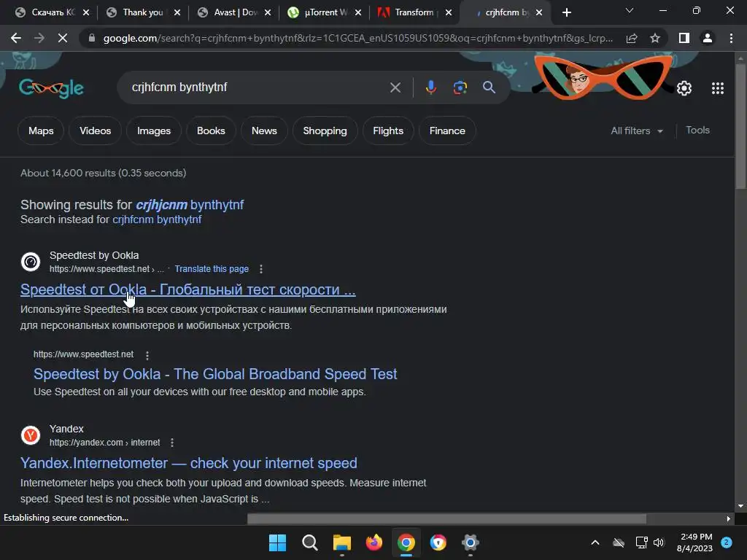Filter results by Images
The image size is (747, 560).
[x=154, y=131]
